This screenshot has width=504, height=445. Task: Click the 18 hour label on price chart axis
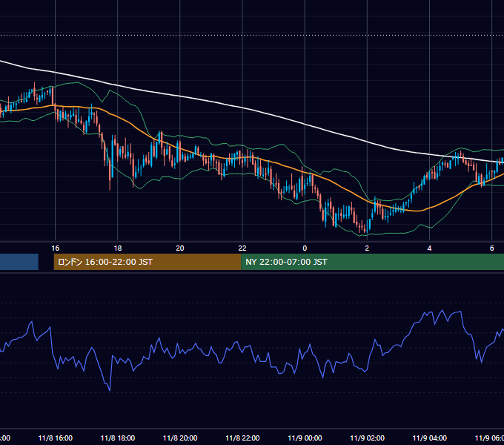(118, 248)
